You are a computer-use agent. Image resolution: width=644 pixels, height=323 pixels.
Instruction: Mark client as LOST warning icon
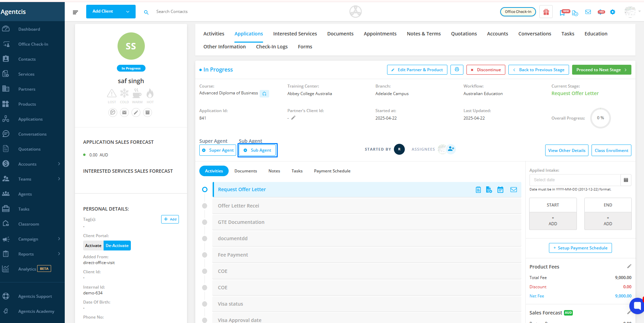112,93
